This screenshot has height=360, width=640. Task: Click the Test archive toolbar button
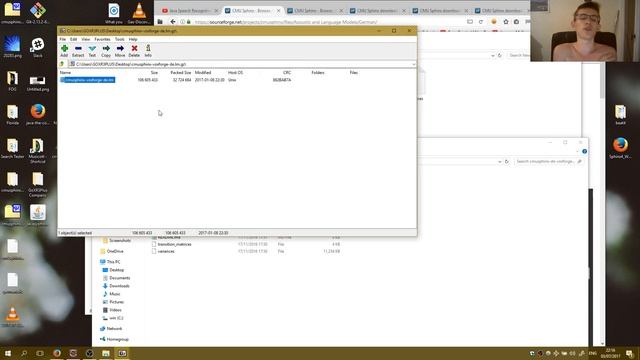(92, 51)
